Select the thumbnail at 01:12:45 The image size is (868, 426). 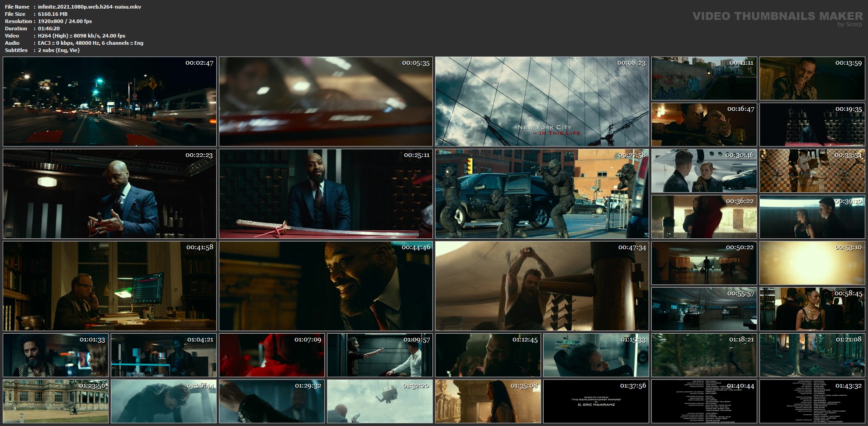(x=488, y=355)
